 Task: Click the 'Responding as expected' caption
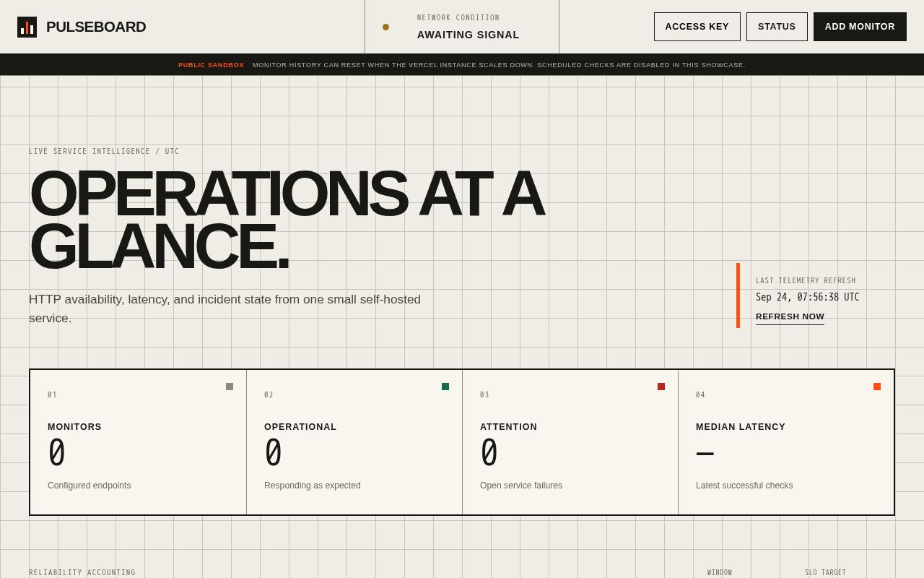click(x=313, y=486)
